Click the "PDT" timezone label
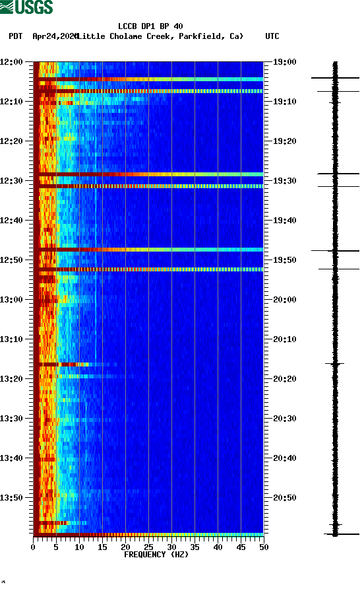The width and height of the screenshot is (364, 589). 16,36
